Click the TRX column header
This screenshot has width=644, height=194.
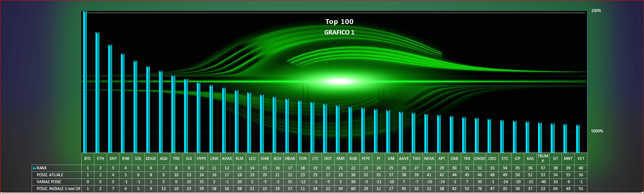coord(176,159)
